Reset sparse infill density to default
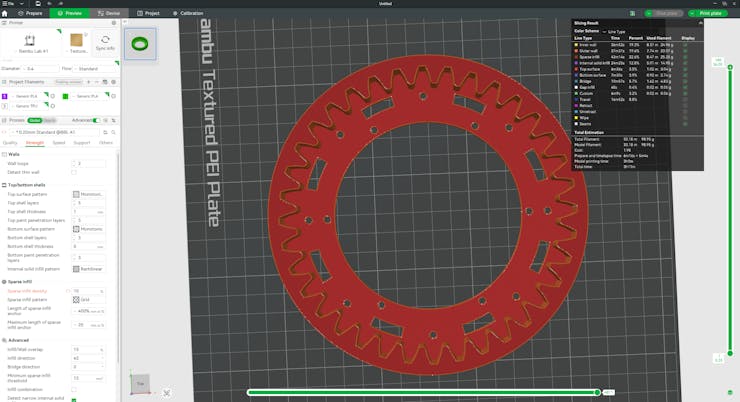Image resolution: width=740 pixels, height=402 pixels. coord(68,291)
